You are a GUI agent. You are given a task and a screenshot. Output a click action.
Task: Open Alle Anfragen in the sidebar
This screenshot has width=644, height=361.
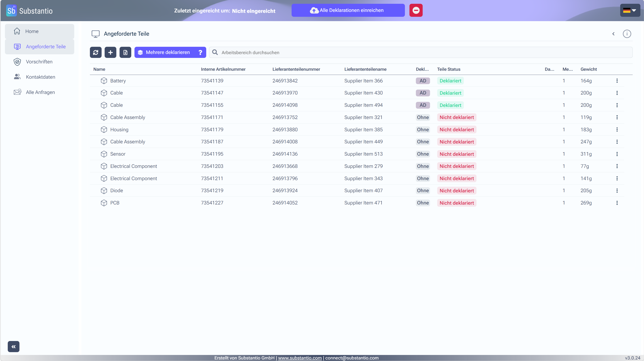[39, 92]
